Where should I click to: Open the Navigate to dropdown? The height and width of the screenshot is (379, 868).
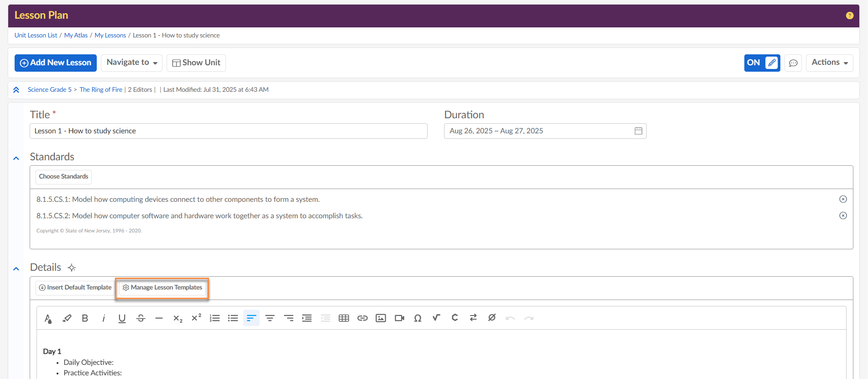coord(132,63)
